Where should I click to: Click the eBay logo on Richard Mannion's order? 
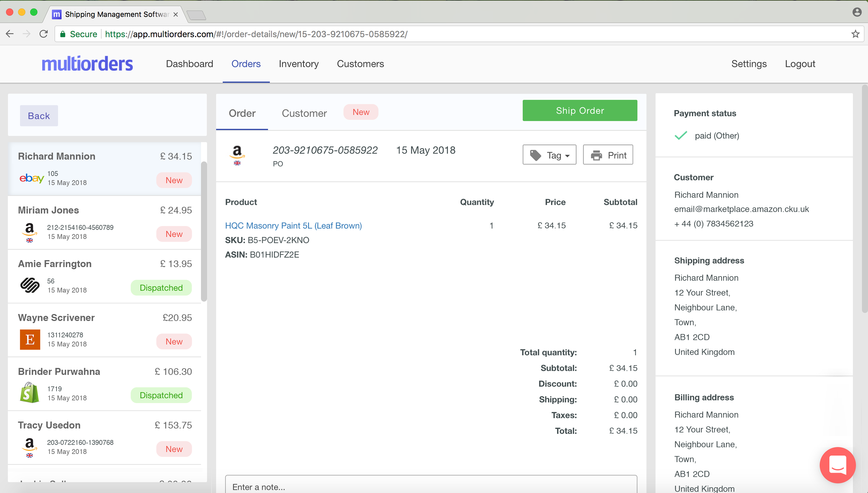31,178
